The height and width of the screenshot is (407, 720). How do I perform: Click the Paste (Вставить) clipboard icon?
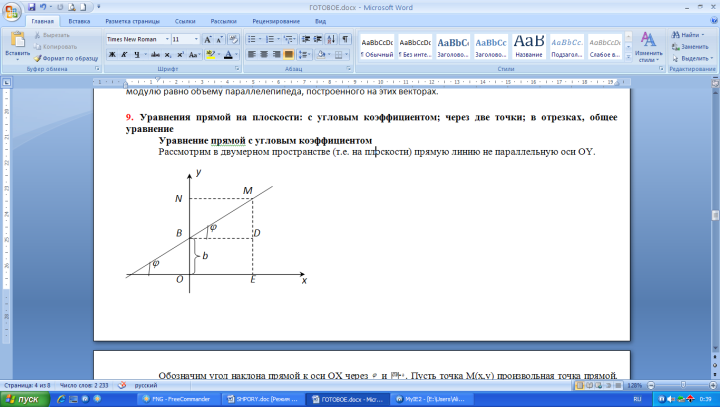click(x=17, y=40)
